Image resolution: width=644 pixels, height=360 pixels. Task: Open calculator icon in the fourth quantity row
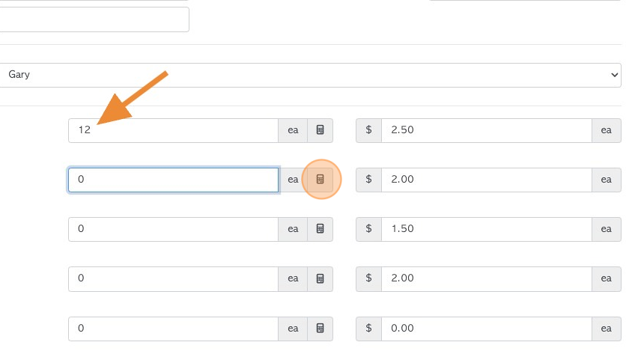pos(320,278)
